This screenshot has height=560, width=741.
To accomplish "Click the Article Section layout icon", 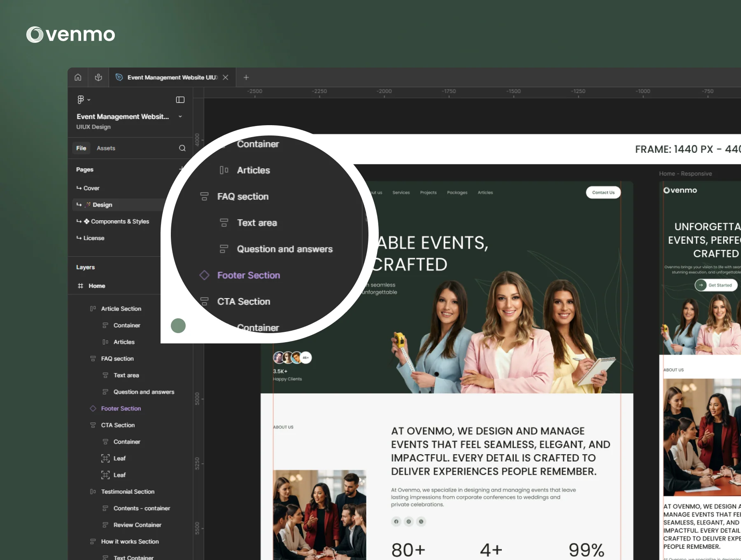I will [x=93, y=309].
